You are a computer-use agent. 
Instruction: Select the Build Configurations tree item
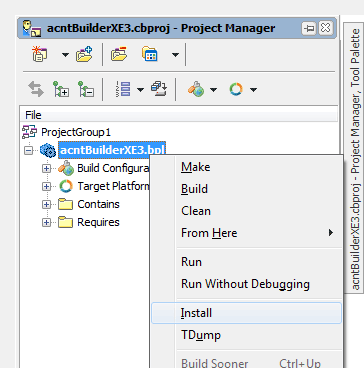click(x=113, y=168)
